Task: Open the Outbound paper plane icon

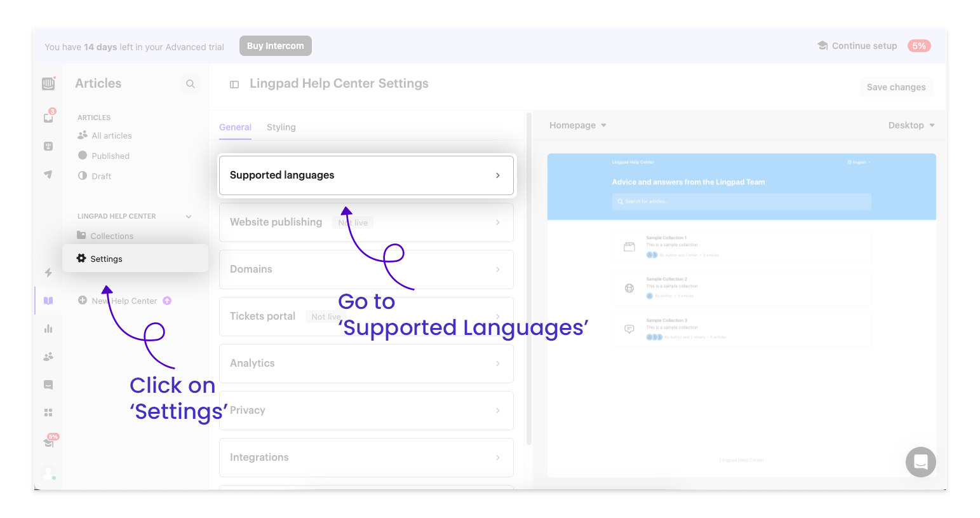Action: (x=48, y=174)
